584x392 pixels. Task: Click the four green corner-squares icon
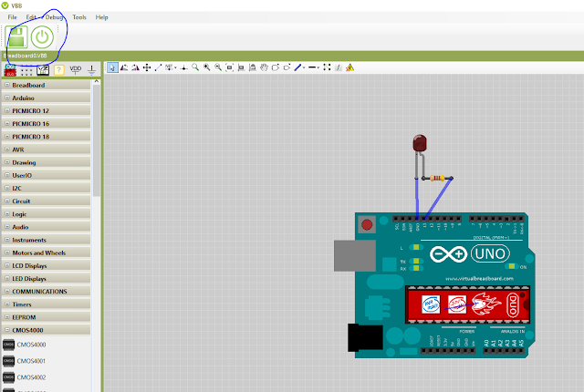[327, 67]
